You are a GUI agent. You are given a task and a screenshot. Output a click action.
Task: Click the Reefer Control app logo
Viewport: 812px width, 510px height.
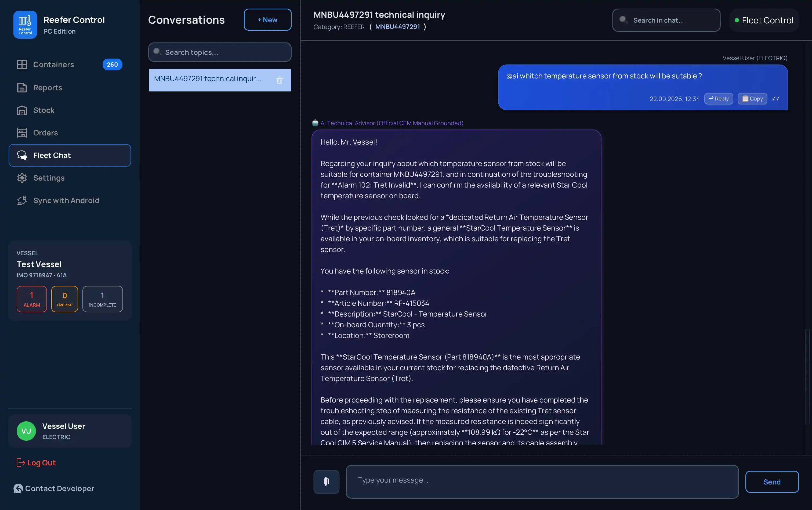point(25,25)
